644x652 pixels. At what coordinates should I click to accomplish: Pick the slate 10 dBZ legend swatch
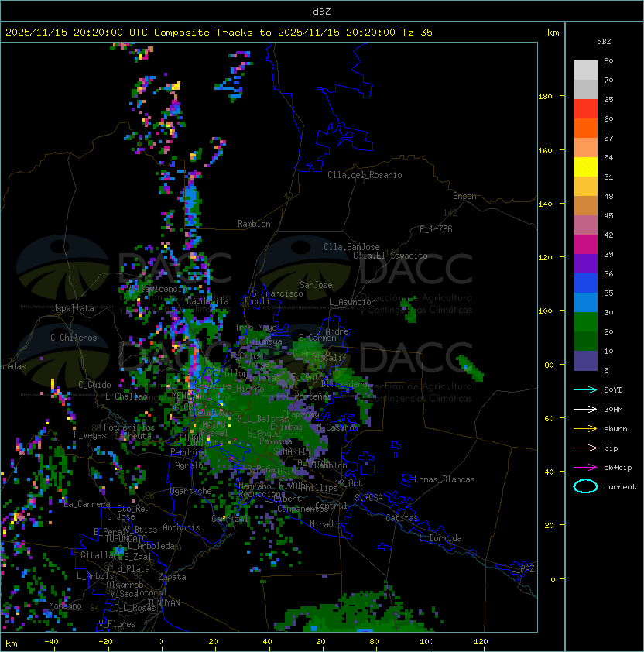point(585,361)
